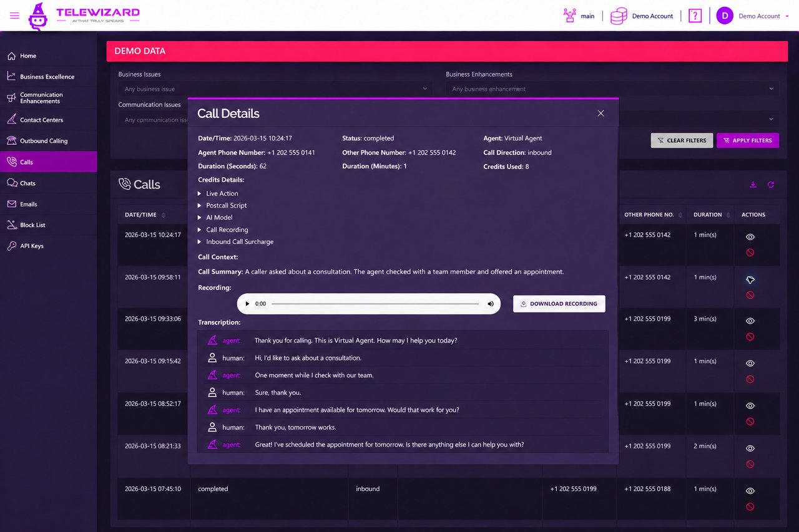Screen dimensions: 799x532
Task: Click the Download Recording button
Action: click(559, 304)
